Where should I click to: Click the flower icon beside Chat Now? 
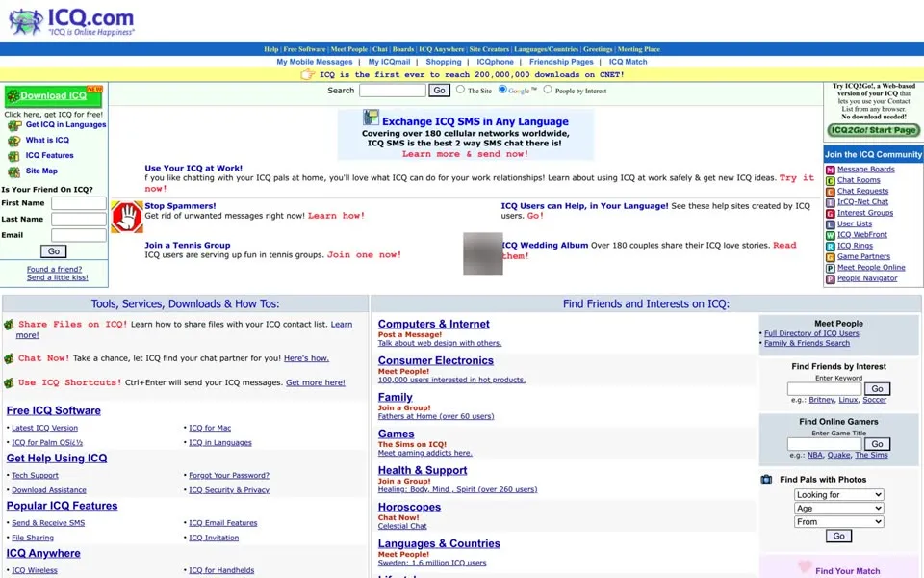[9, 358]
